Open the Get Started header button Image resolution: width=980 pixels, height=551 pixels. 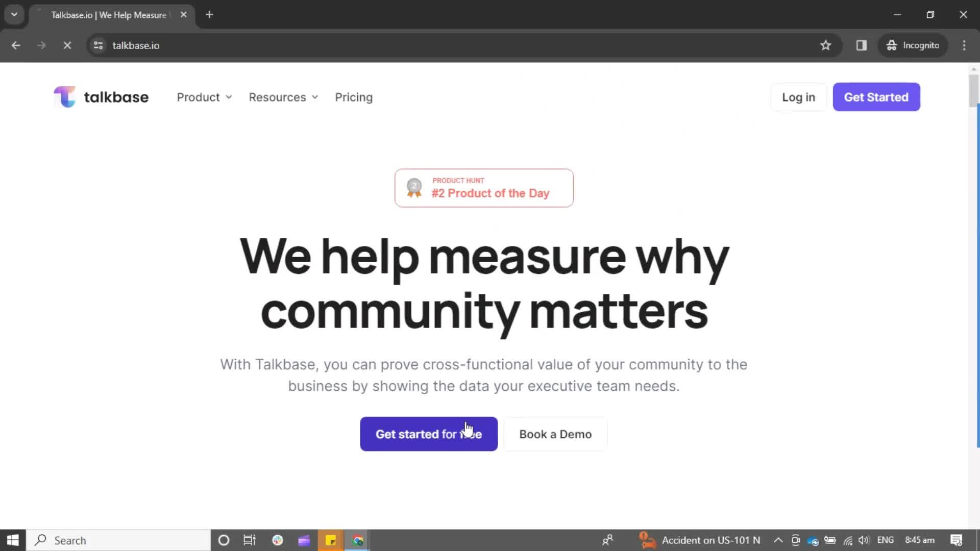pos(876,97)
